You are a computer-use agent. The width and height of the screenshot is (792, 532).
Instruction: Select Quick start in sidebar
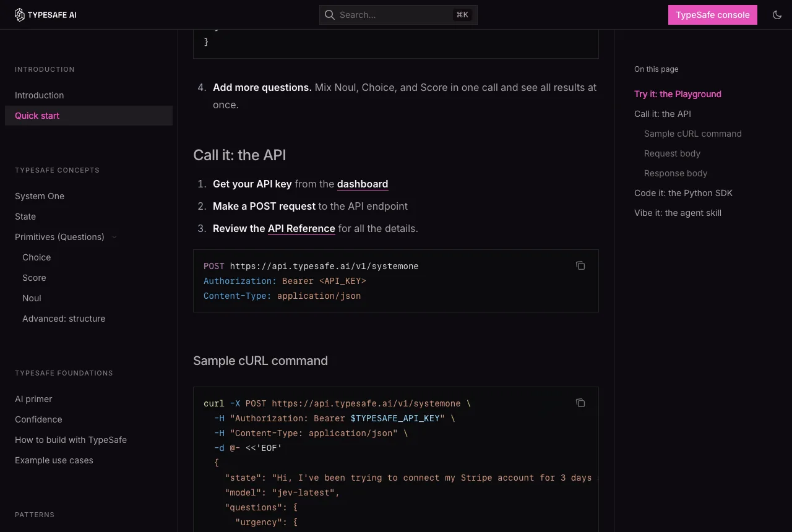[88, 116]
